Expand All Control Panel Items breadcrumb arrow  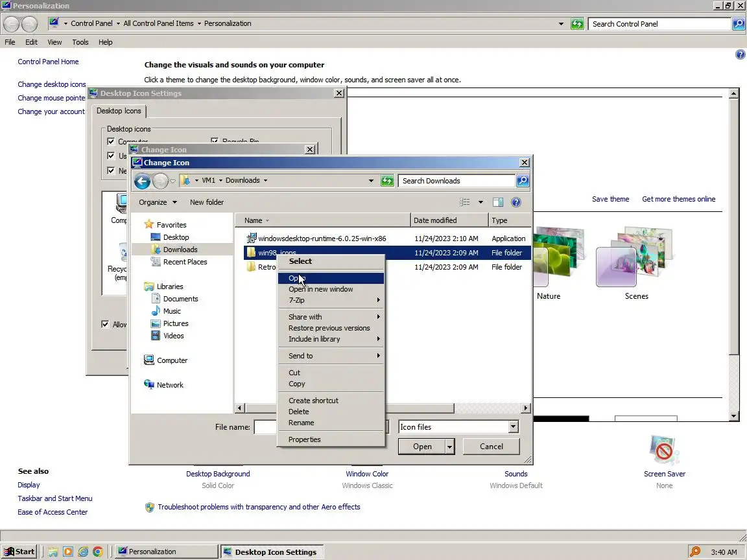coord(199,23)
